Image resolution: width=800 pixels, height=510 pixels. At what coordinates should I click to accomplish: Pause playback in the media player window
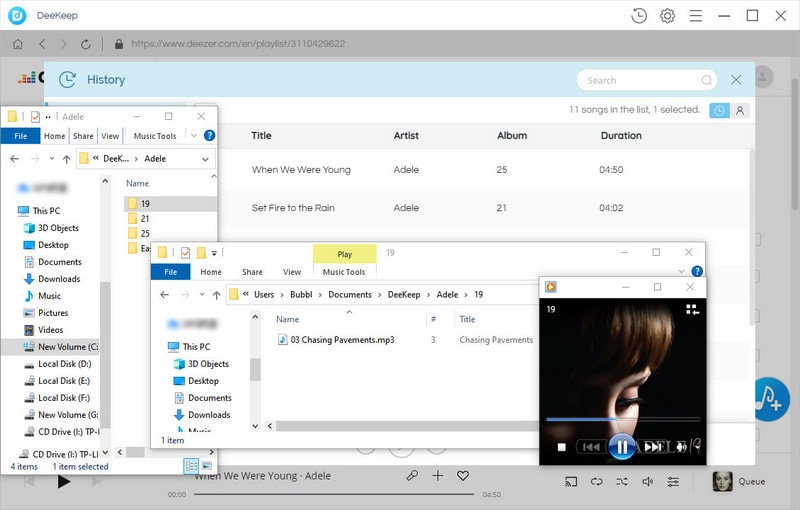pyautogui.click(x=621, y=447)
